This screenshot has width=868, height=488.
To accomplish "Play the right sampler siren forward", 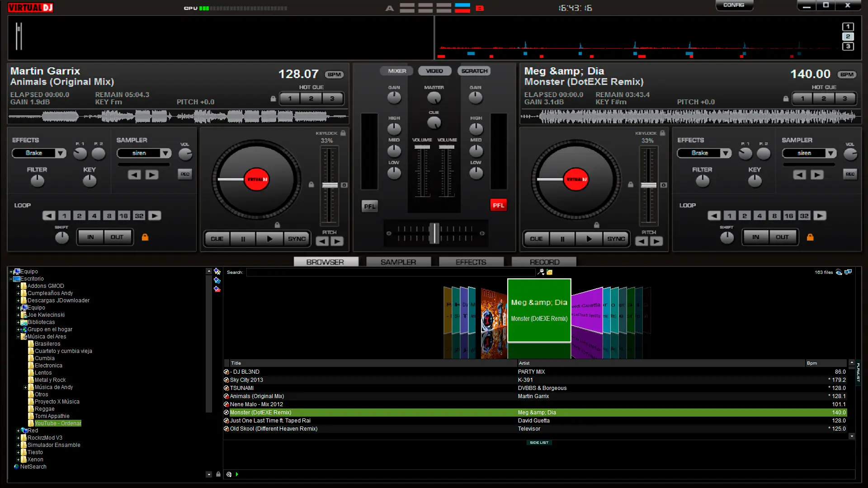I will tap(817, 174).
